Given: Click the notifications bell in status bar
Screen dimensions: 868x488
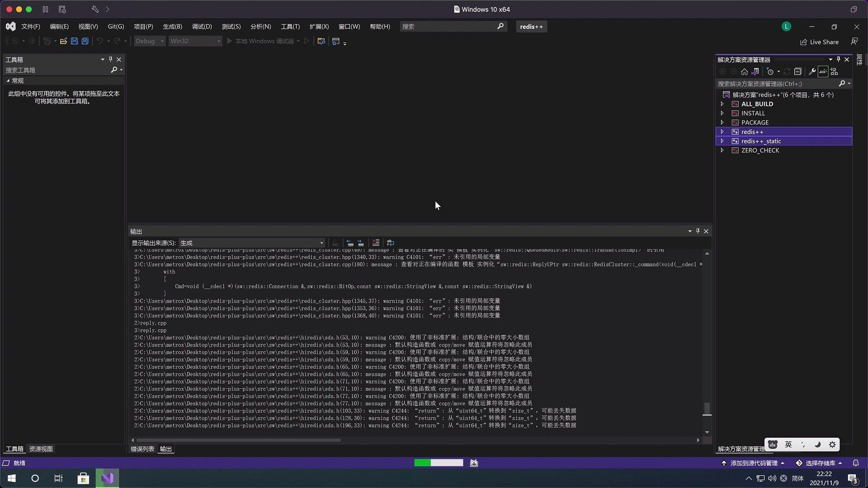Looking at the screenshot, I should click(856, 463).
